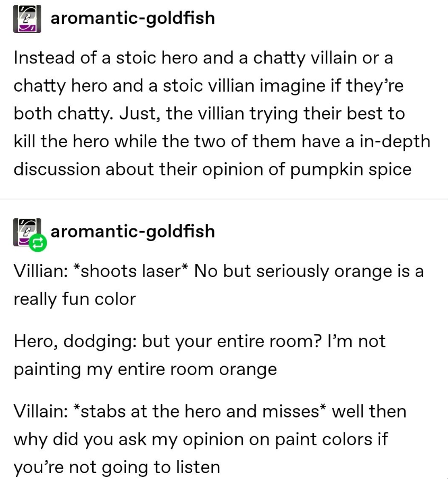Click the text "*stabs at the hero and misses*"

click(200, 411)
